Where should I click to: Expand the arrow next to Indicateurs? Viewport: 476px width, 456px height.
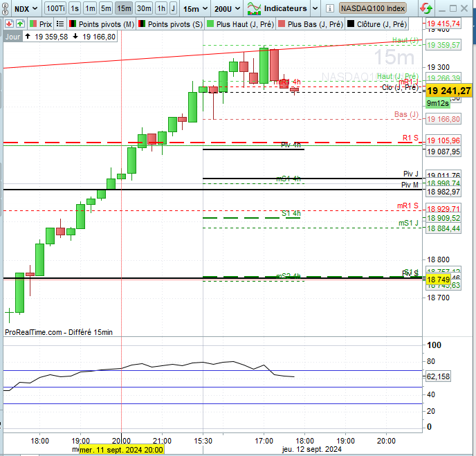(315, 8)
